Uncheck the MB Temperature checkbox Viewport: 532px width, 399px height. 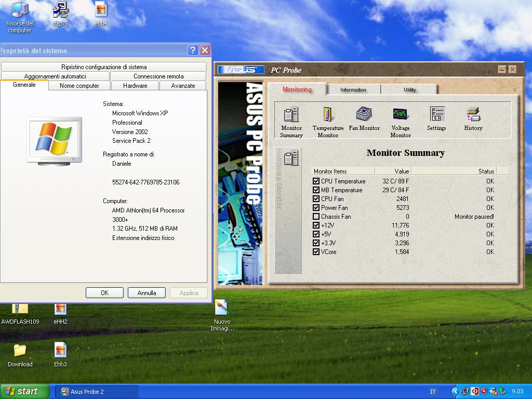(316, 190)
